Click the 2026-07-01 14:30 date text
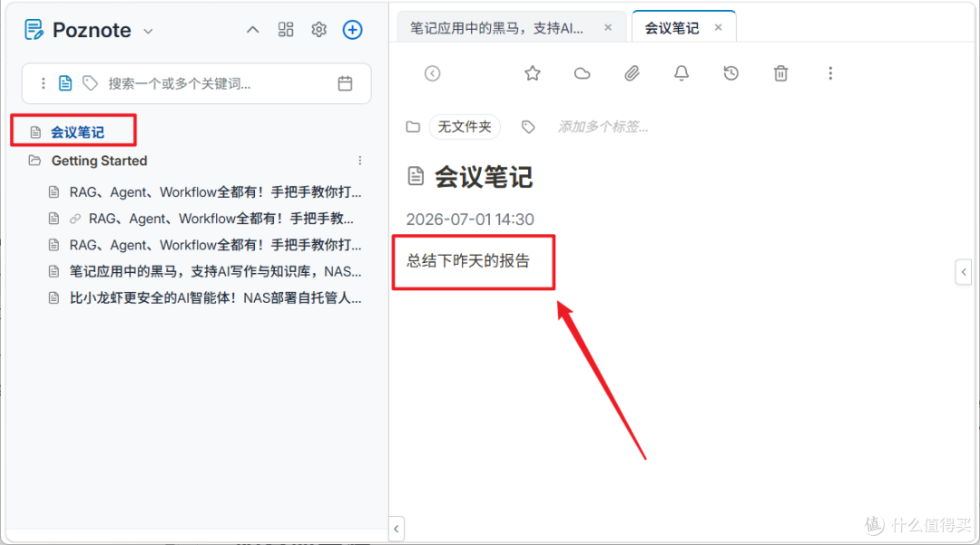980x545 pixels. (x=470, y=219)
